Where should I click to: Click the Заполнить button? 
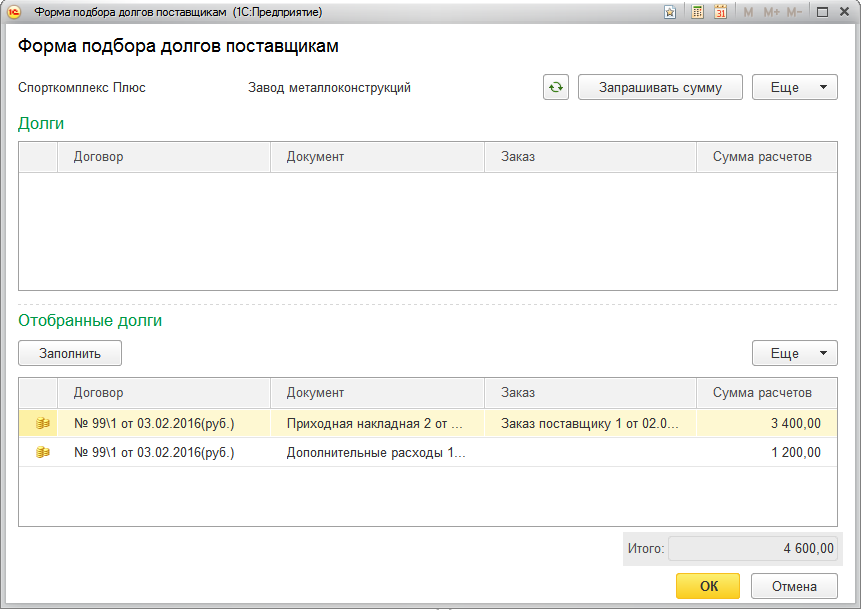tap(70, 353)
